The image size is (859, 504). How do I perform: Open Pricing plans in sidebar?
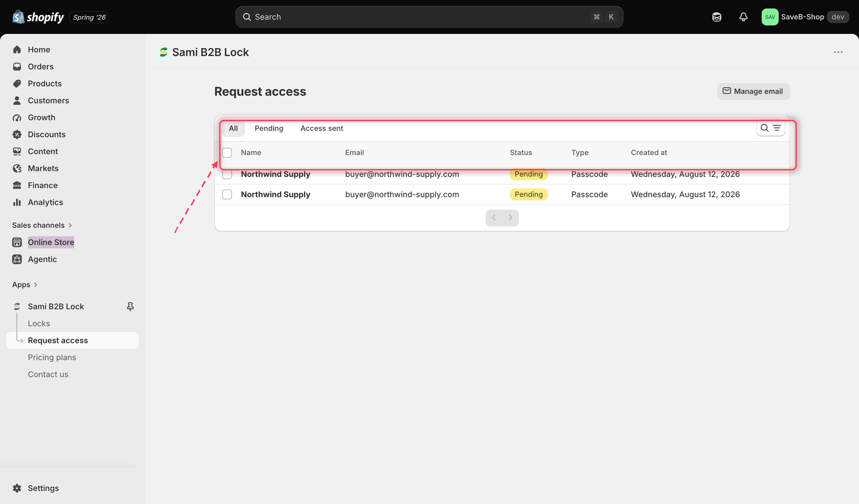click(52, 358)
